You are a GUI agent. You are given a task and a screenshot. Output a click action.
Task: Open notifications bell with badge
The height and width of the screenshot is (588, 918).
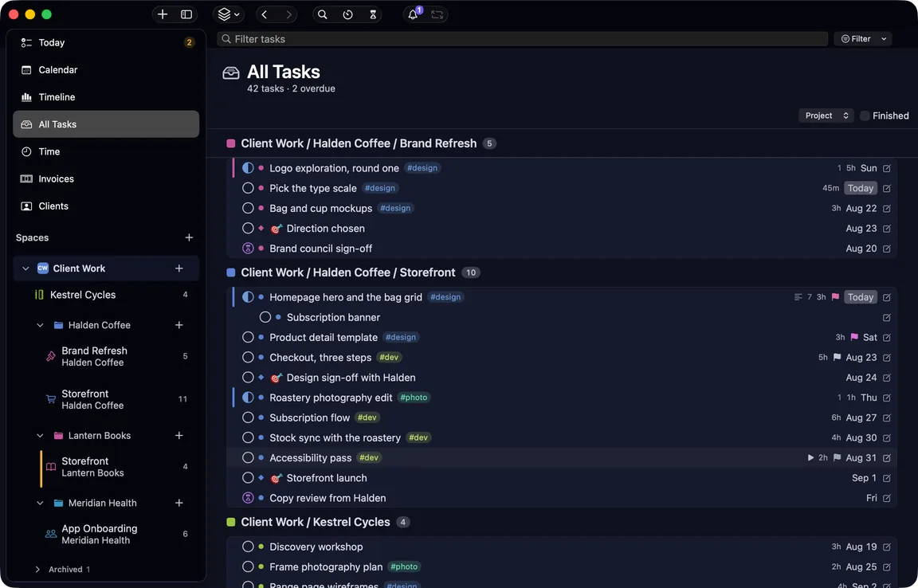(x=414, y=14)
